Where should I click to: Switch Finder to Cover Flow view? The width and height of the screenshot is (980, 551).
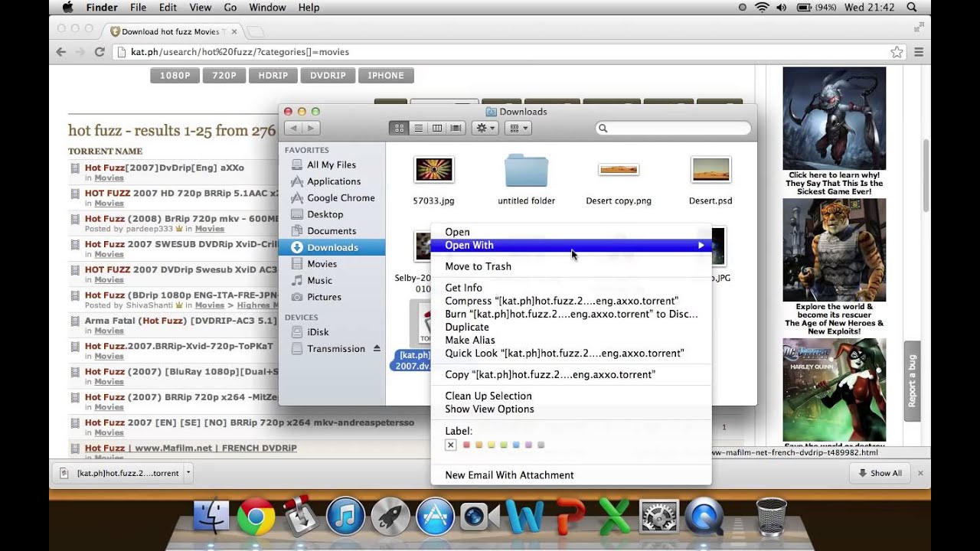point(456,129)
